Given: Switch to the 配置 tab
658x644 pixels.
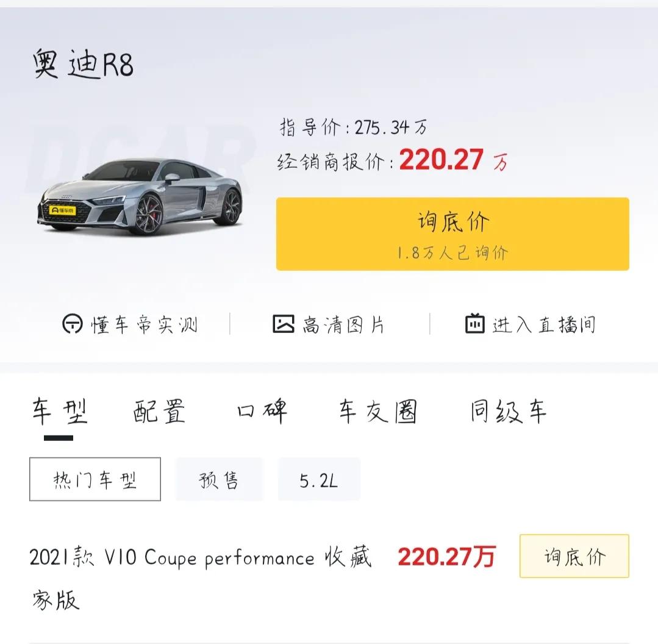Looking at the screenshot, I should (x=157, y=412).
